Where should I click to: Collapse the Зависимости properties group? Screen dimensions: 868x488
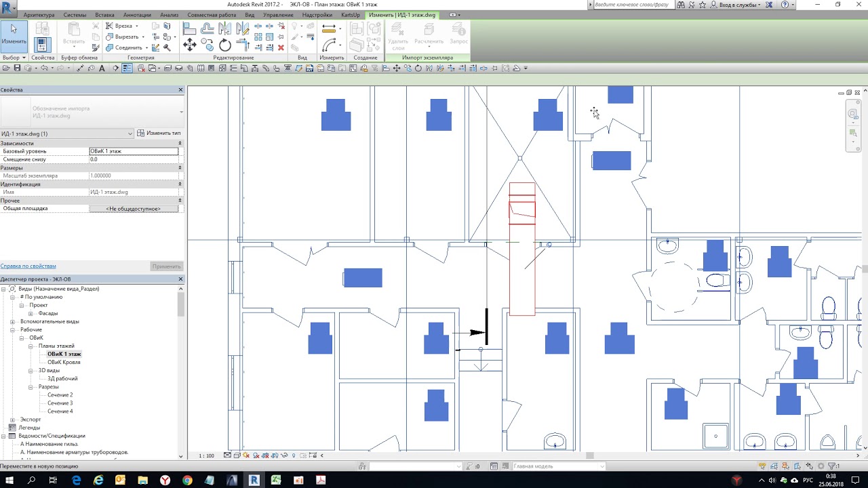180,143
